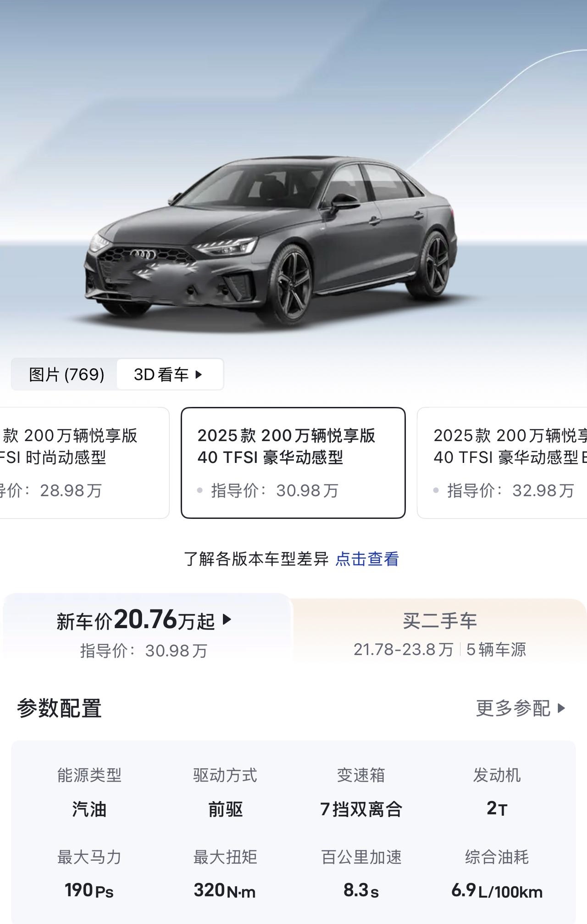View the 5辆车源 used car listings
The height and width of the screenshot is (924, 587).
(496, 649)
